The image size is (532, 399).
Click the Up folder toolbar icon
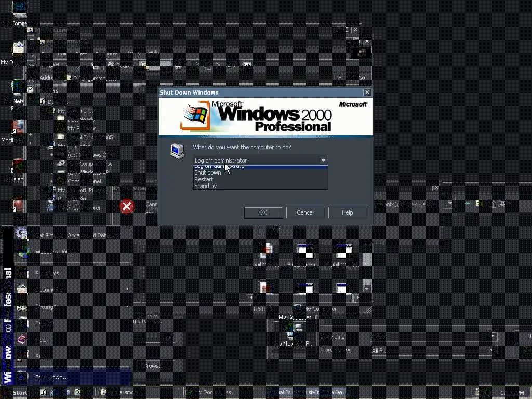[96, 65]
